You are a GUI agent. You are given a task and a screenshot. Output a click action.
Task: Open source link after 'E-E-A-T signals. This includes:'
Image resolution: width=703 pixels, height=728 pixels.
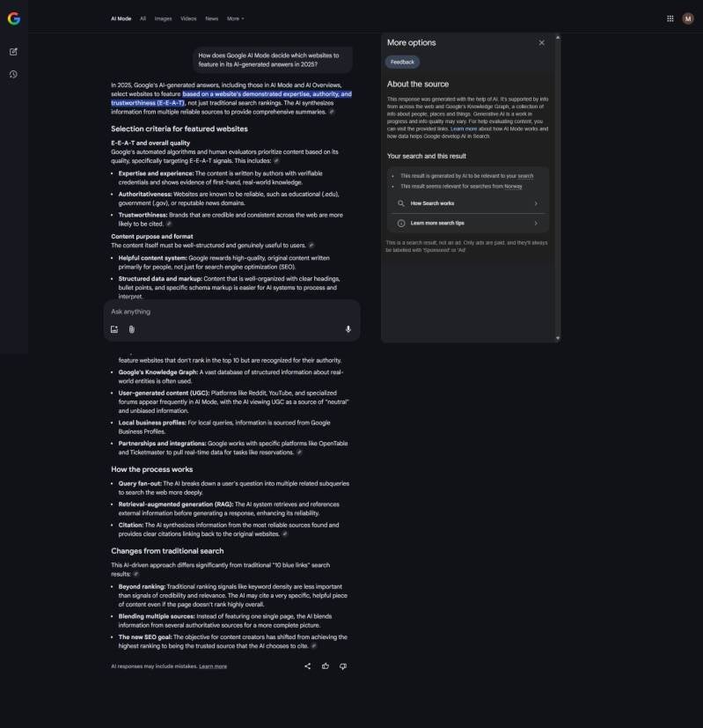click(276, 160)
